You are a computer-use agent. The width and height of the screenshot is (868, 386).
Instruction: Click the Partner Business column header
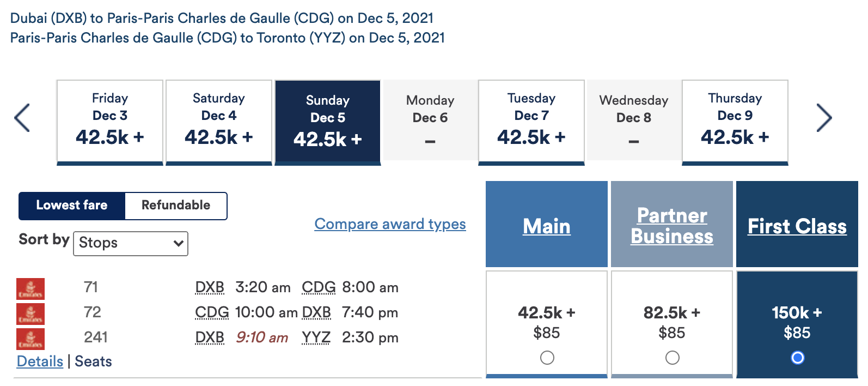click(672, 226)
